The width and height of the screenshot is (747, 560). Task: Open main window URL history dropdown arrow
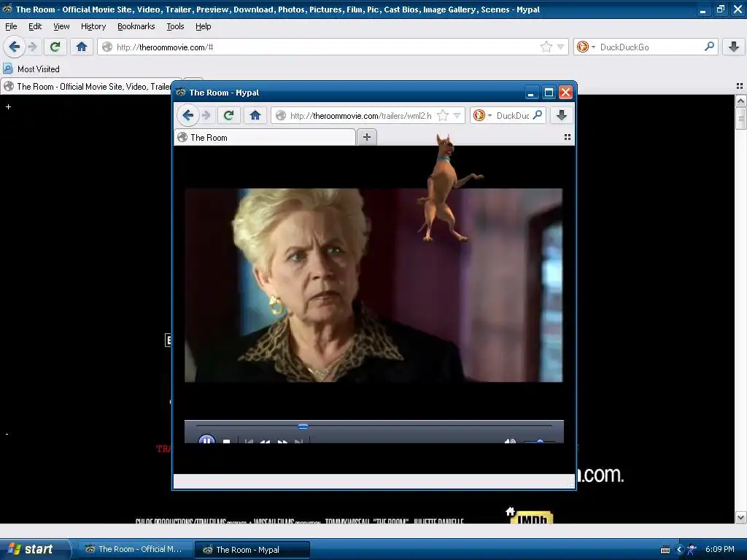(x=561, y=47)
